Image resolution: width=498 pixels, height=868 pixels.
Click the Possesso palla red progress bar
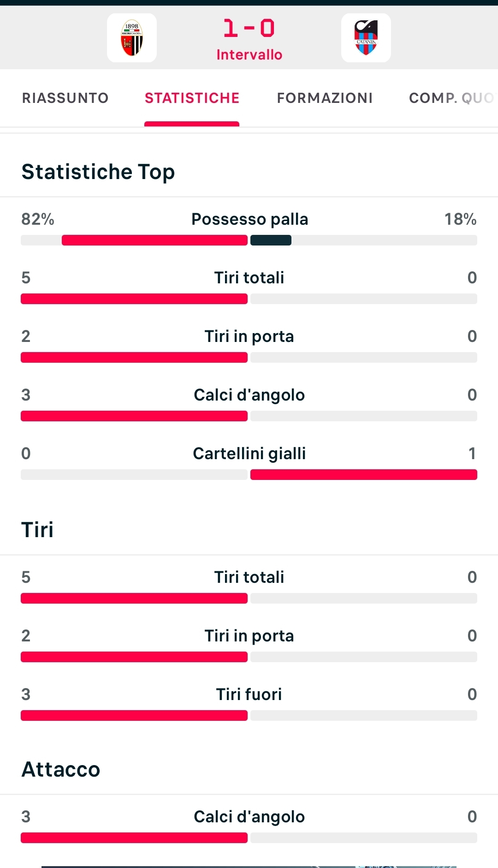point(154,240)
